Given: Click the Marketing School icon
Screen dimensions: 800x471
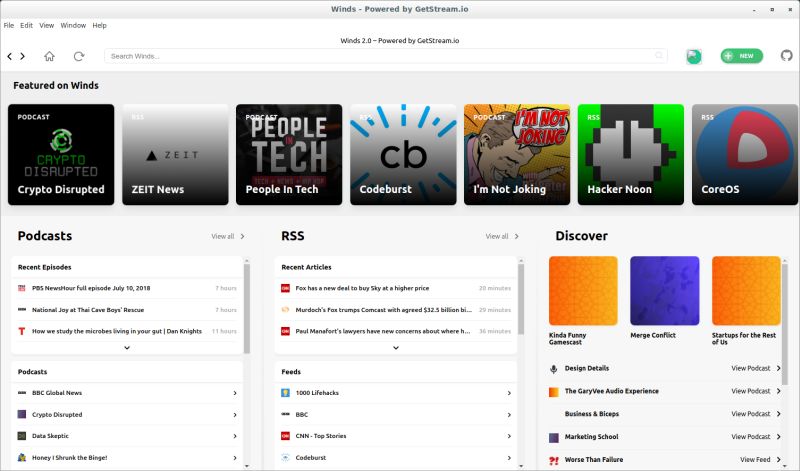Looking at the screenshot, I should (x=554, y=437).
